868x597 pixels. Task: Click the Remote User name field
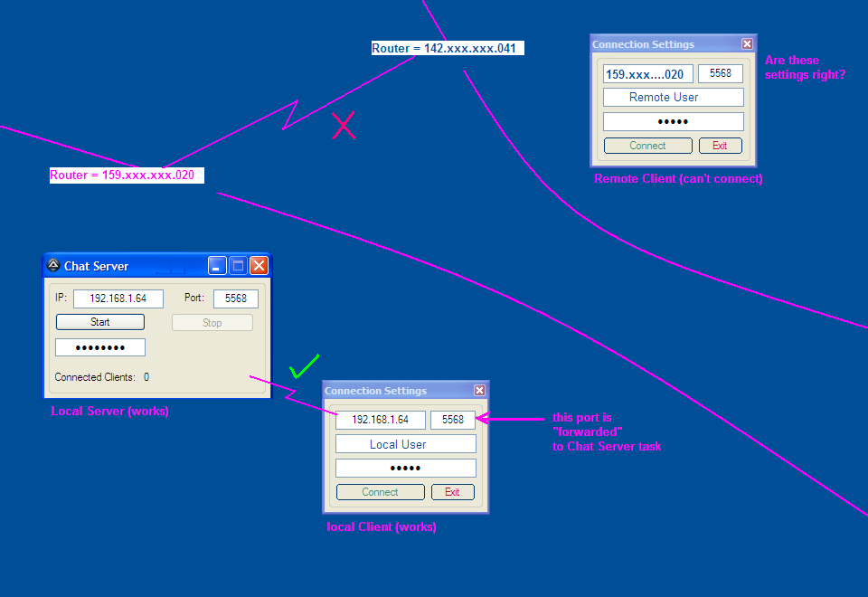pos(674,98)
